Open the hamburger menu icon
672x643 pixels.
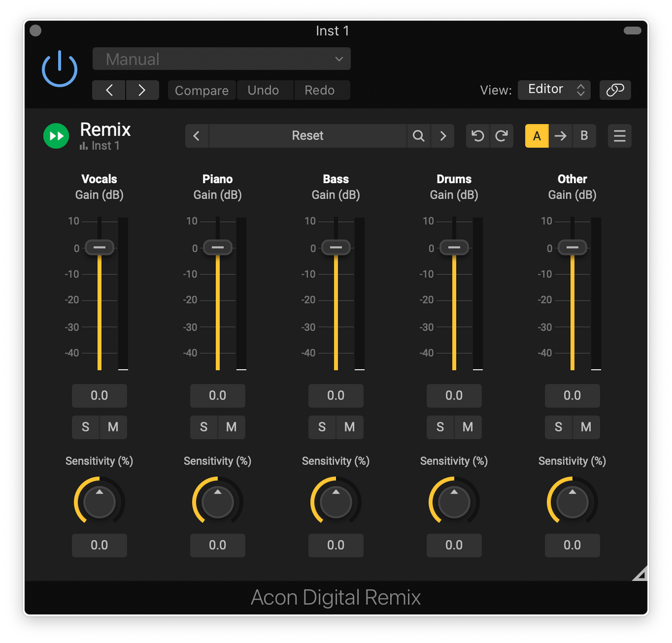pyautogui.click(x=619, y=136)
